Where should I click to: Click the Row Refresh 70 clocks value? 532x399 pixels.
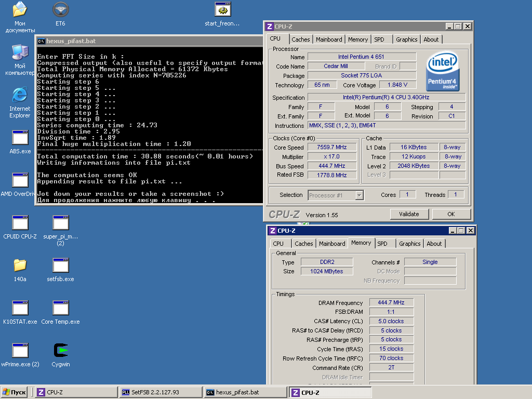point(391,358)
